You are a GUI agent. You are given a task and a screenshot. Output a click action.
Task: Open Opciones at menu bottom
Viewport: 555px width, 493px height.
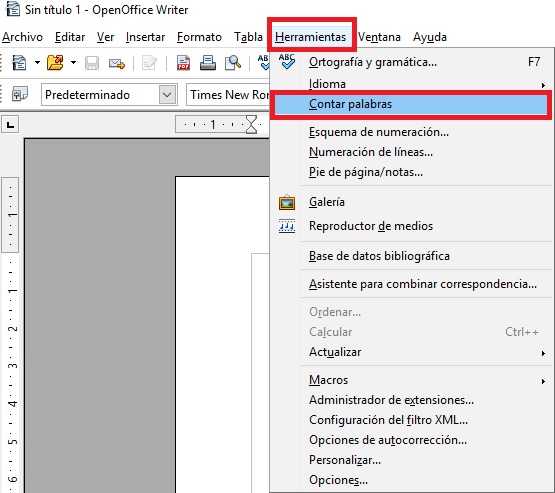coord(411,480)
